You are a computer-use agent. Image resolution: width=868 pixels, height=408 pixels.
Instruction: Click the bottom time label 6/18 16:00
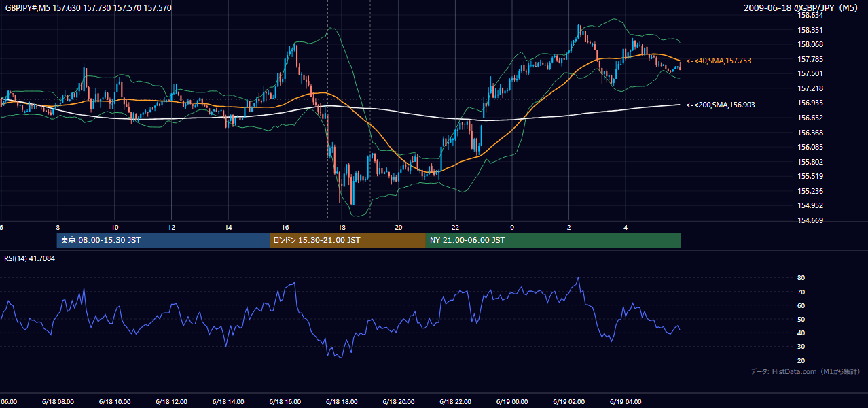pos(285,402)
